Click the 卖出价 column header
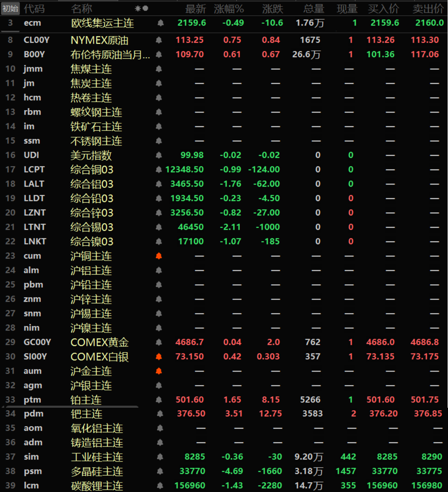The width and height of the screenshot is (448, 492). click(428, 9)
